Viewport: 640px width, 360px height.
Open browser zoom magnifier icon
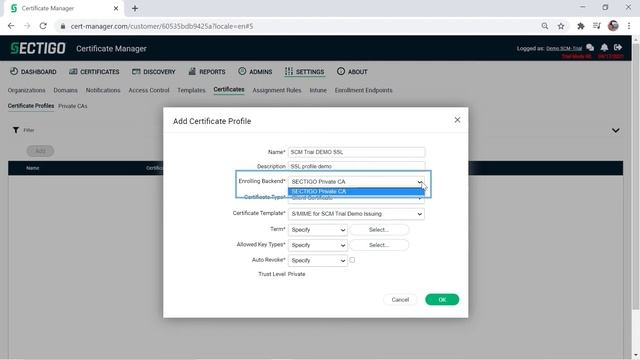click(x=544, y=26)
